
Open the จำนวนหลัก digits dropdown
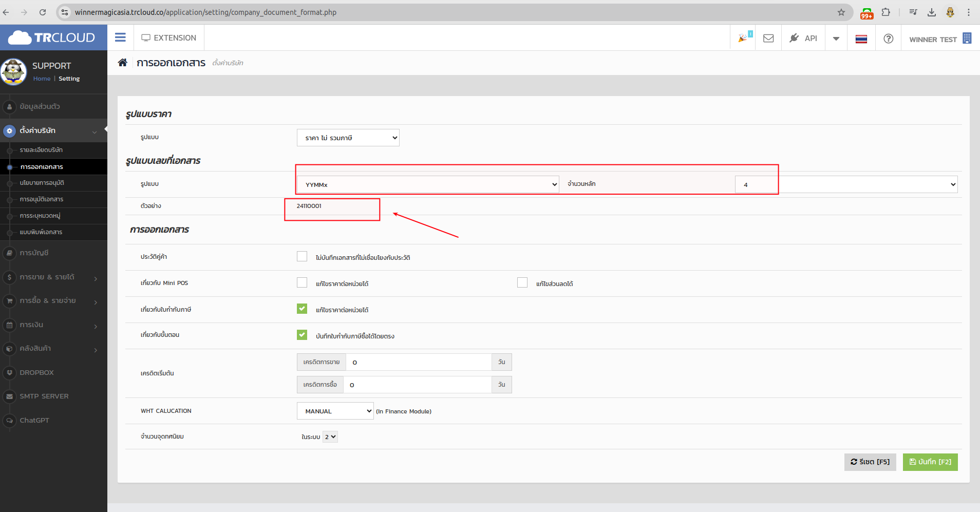click(846, 184)
